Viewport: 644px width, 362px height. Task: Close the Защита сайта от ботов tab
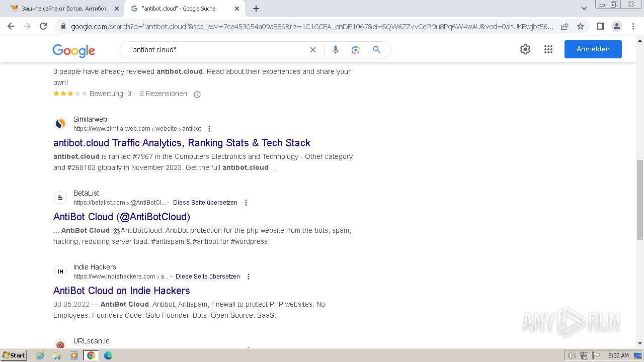[117, 9]
